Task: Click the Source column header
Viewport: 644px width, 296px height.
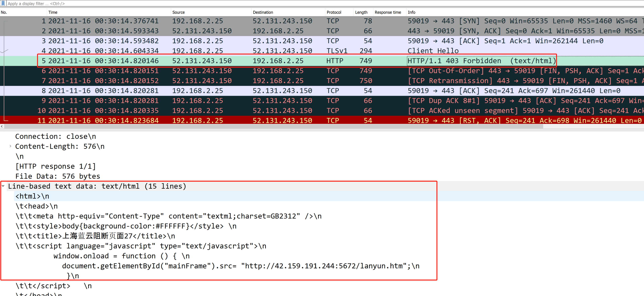Action: click(178, 12)
